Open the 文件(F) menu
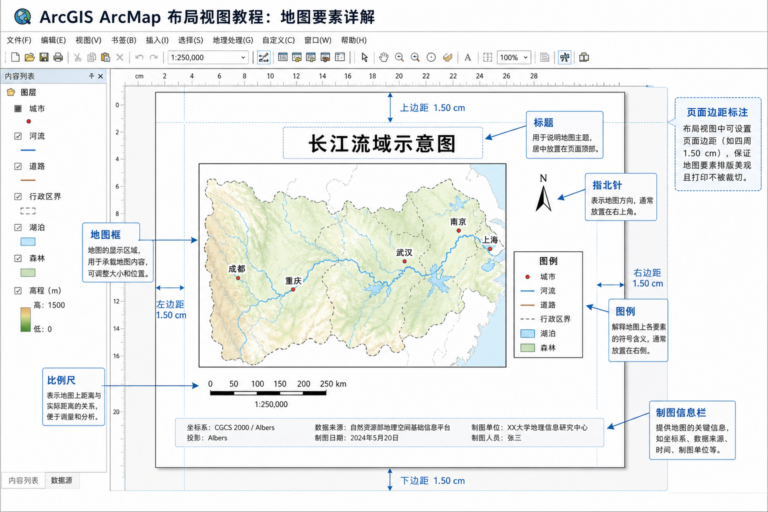 19,40
